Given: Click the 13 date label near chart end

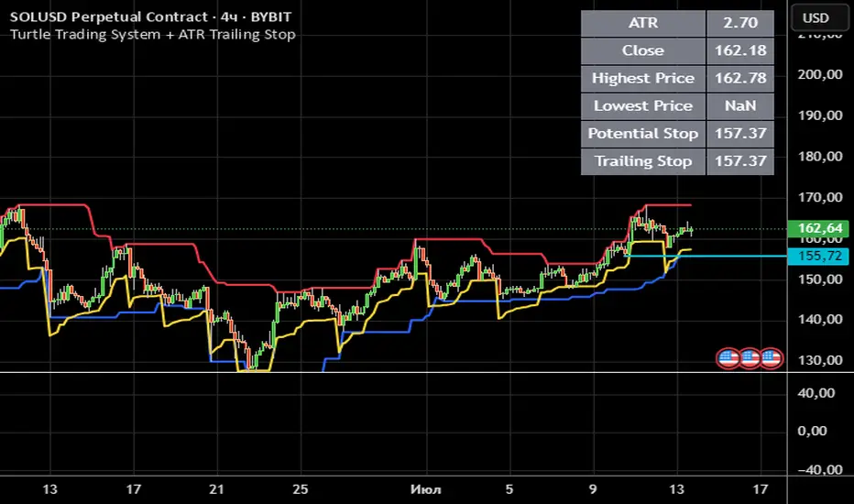Looking at the screenshot, I should point(676,489).
